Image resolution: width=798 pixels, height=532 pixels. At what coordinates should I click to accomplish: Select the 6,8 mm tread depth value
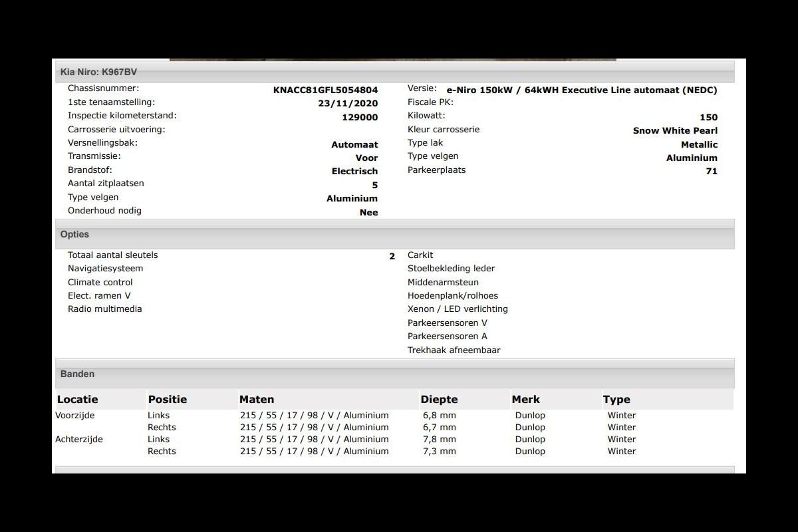pos(440,416)
